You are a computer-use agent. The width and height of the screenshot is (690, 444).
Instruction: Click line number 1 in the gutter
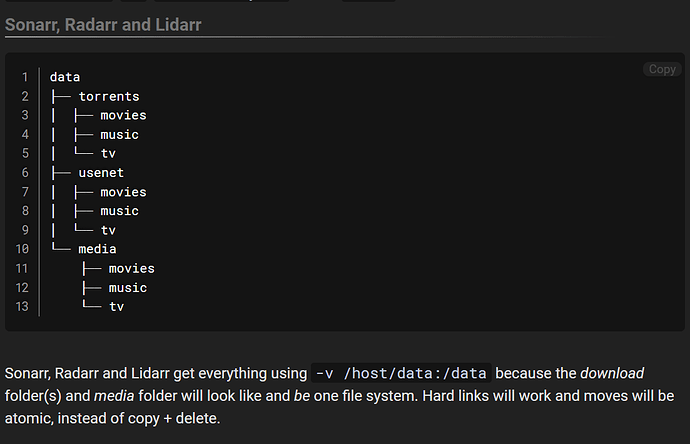pos(25,77)
